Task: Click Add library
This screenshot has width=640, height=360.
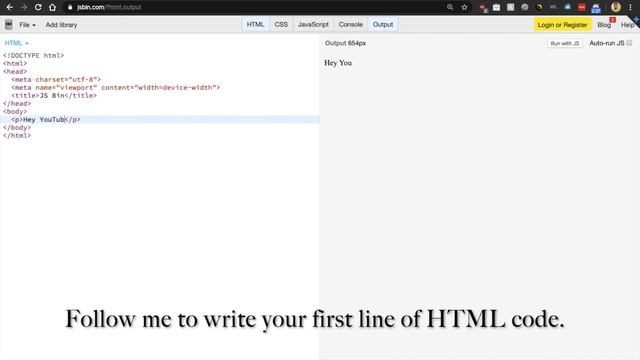Action: coord(61,25)
